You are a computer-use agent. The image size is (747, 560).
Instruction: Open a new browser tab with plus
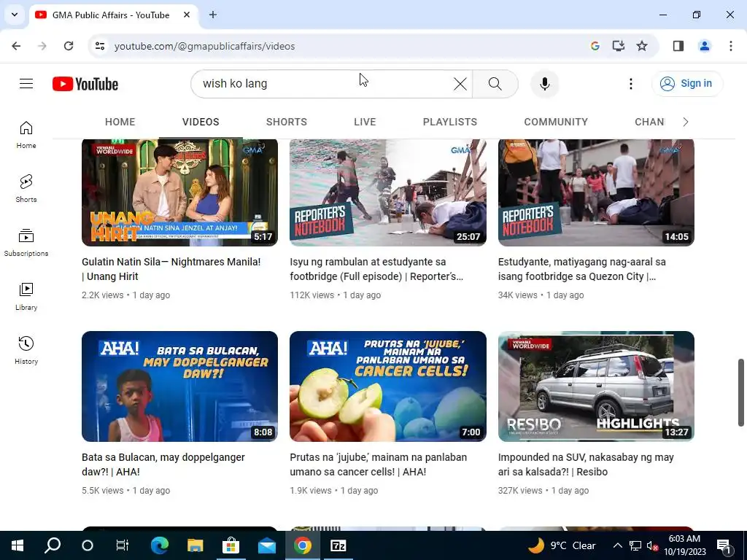(x=213, y=15)
